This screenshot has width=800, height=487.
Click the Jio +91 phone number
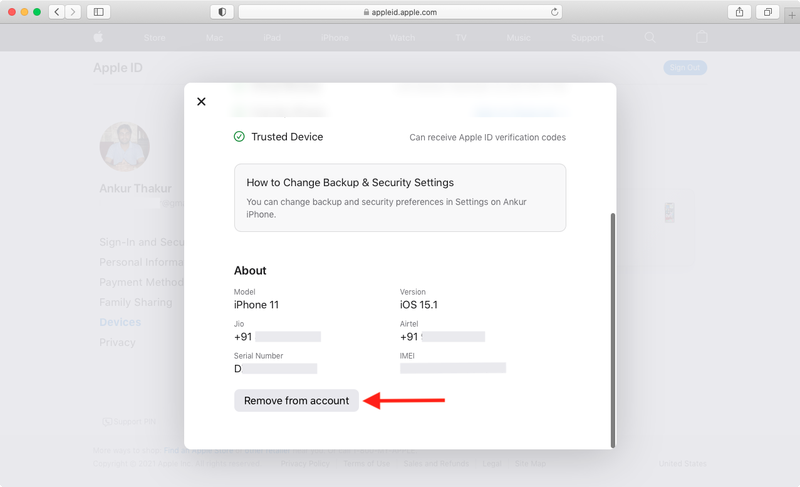tap(277, 337)
